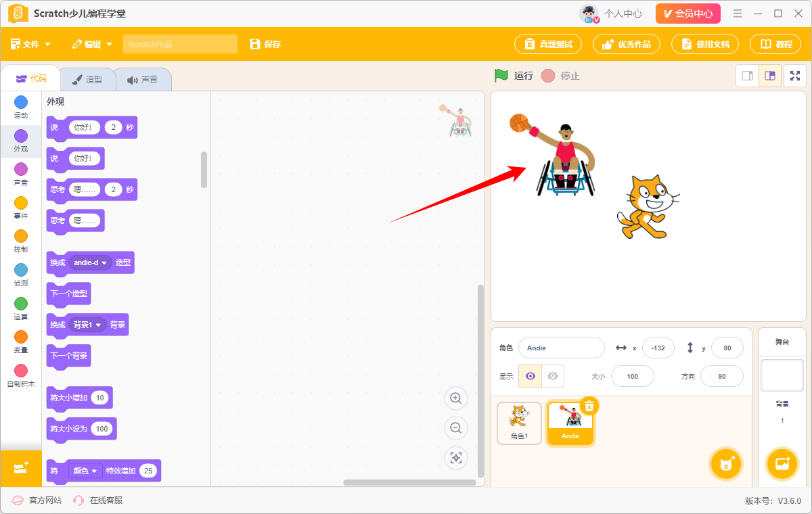The image size is (812, 514).
Task: Select the Andie sprite thumbnail
Action: coord(570,423)
